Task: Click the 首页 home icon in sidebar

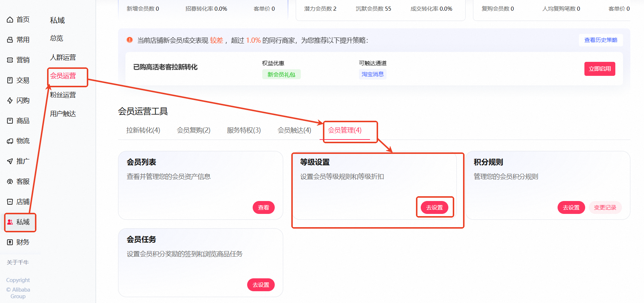Action: pyautogui.click(x=10, y=20)
